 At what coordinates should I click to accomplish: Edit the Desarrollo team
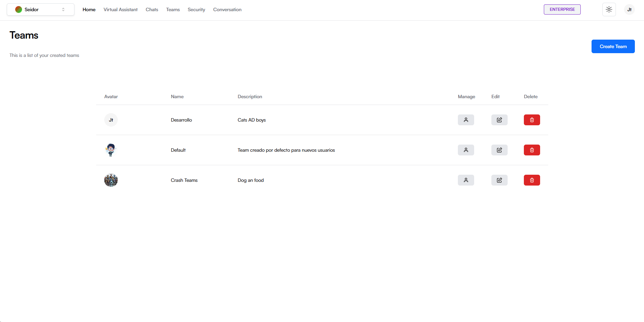point(499,120)
